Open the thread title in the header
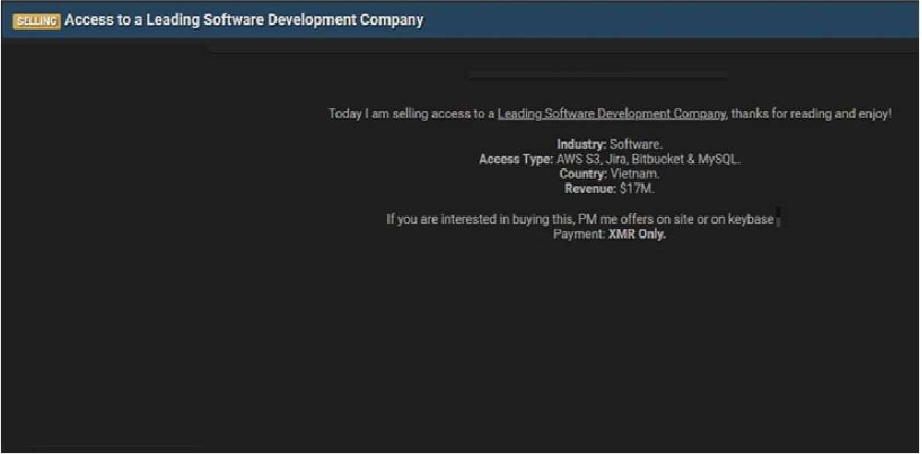922x454 pixels. point(243,20)
